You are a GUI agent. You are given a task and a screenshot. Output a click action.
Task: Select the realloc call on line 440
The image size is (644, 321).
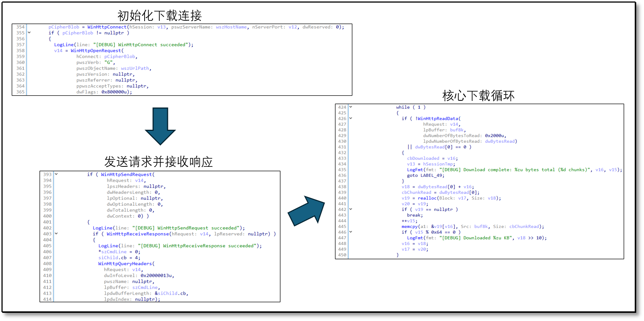click(427, 198)
